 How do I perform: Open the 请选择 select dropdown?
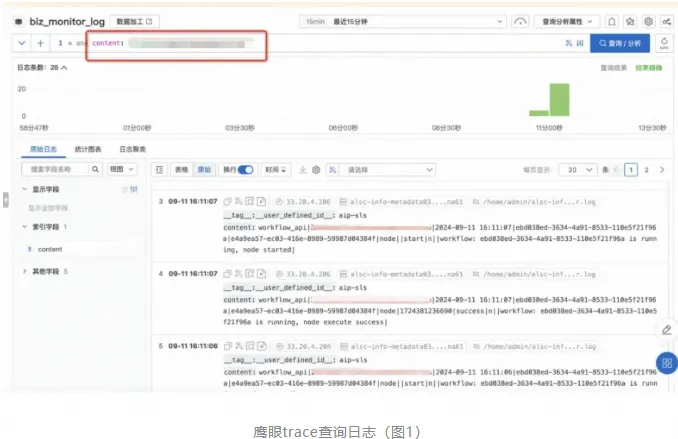point(387,170)
